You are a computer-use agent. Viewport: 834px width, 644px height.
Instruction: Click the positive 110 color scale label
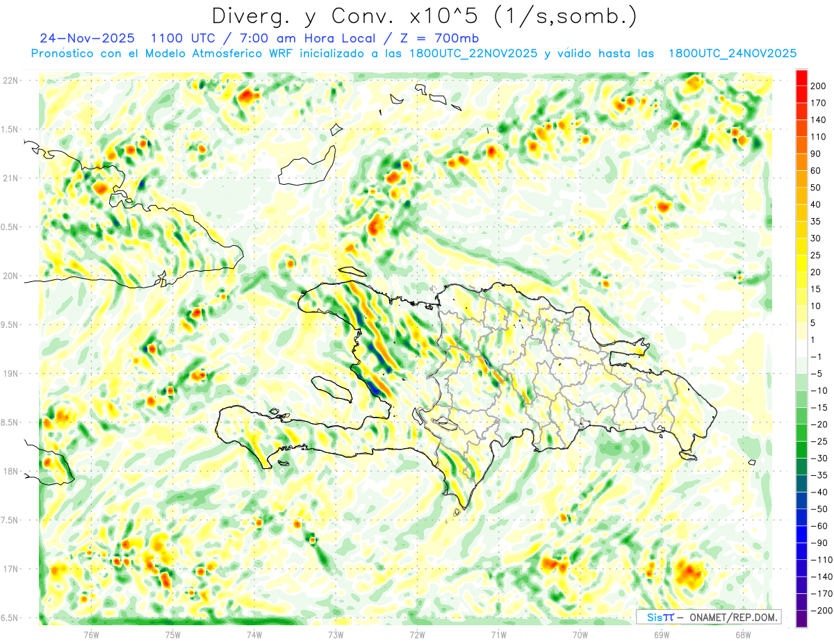pyautogui.click(x=819, y=137)
